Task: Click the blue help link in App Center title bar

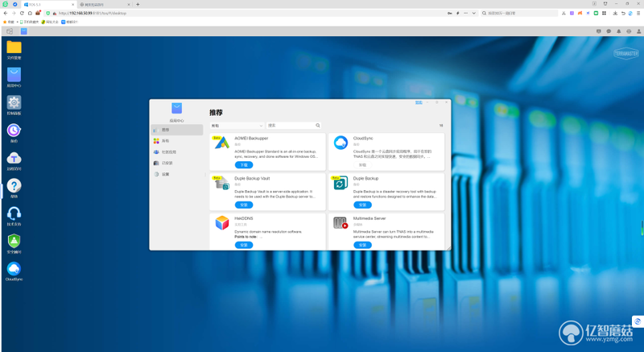Action: 419,102
